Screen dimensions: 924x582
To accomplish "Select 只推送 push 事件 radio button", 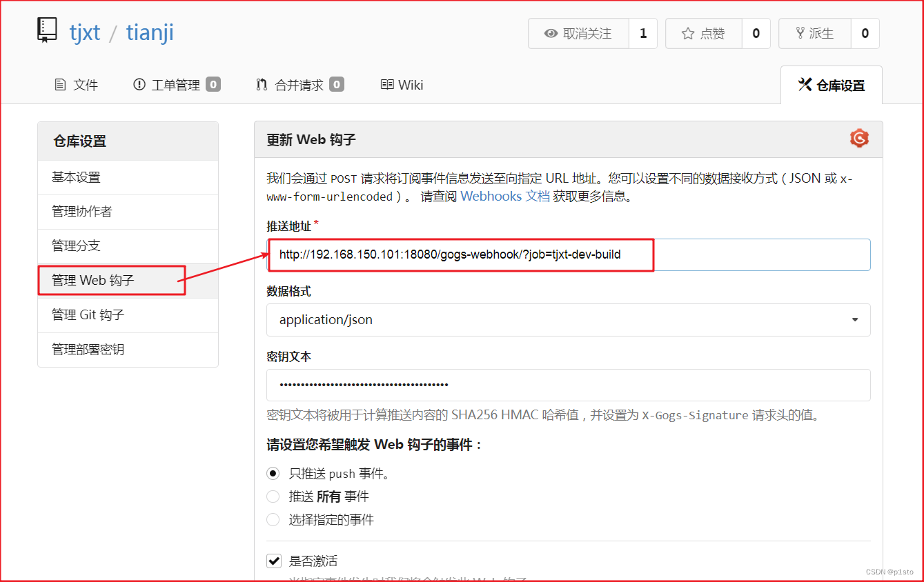I will coord(273,474).
